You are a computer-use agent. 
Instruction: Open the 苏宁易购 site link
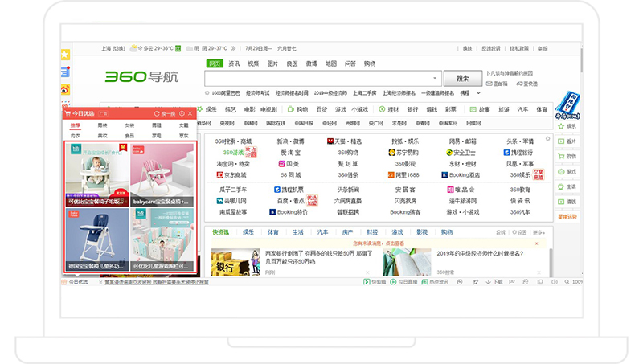(x=403, y=153)
